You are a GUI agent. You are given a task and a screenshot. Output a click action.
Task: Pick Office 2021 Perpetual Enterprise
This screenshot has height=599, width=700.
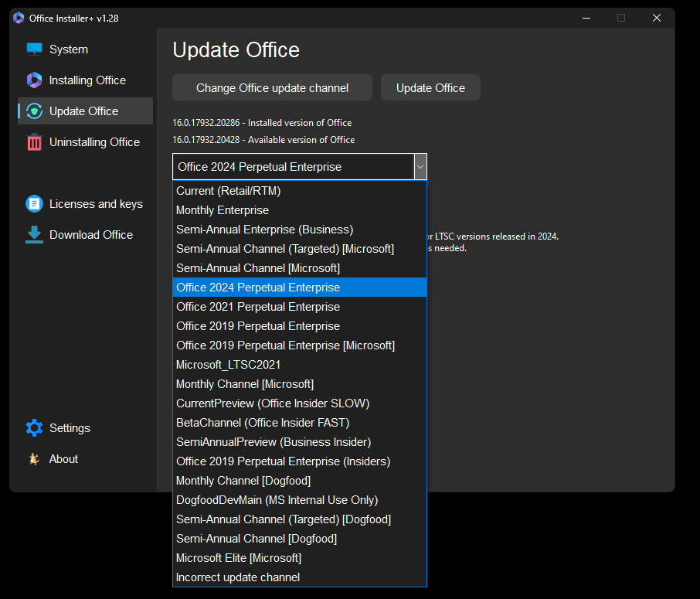click(x=300, y=306)
